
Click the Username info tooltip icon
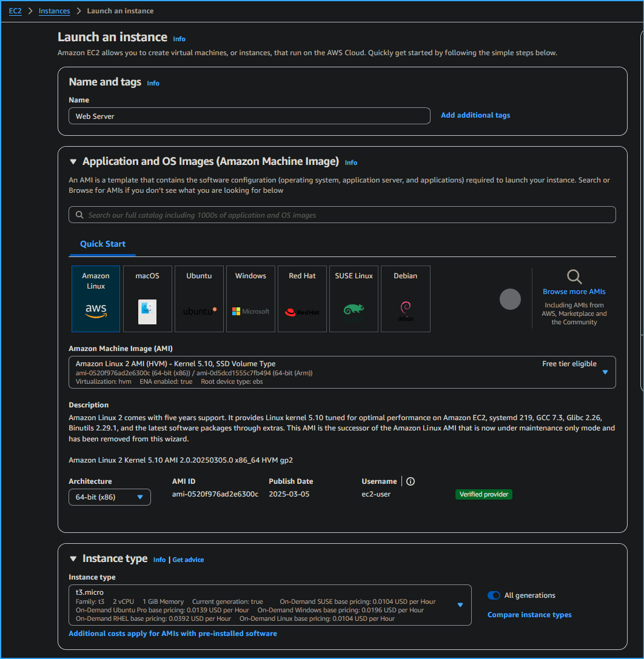[x=411, y=481]
